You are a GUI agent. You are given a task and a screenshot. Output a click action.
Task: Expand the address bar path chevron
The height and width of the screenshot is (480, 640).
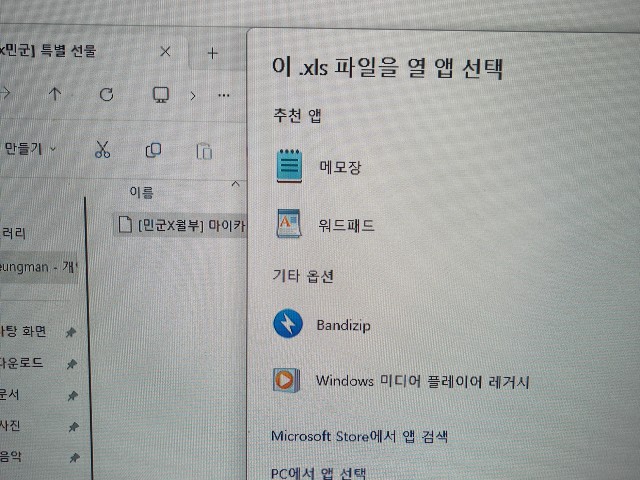(193, 96)
